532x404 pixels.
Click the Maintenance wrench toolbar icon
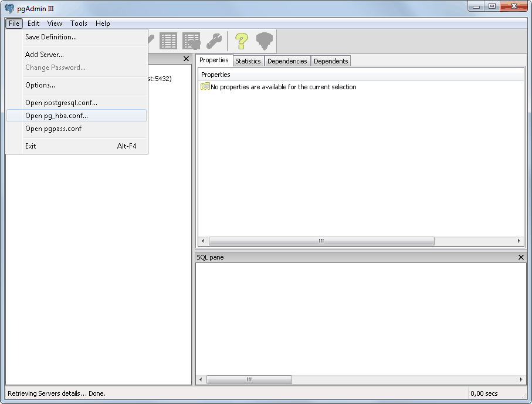(214, 41)
